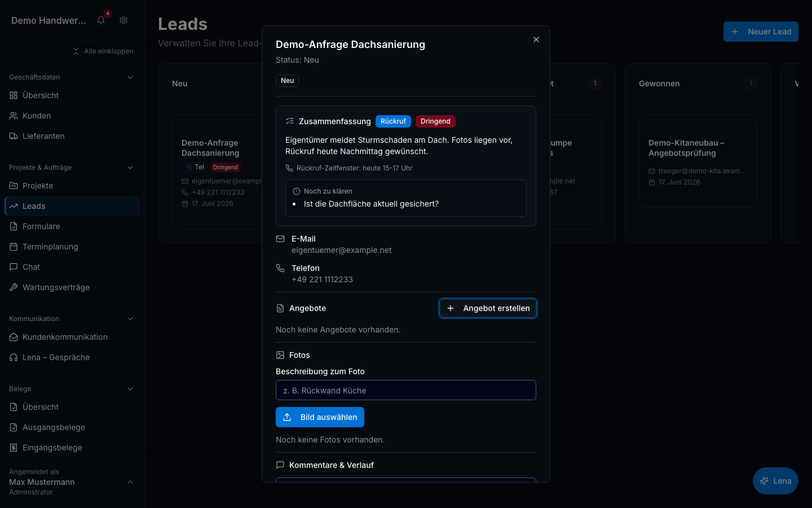Click the Zusammenfassung checklist icon
812x508 pixels.
pos(290,121)
